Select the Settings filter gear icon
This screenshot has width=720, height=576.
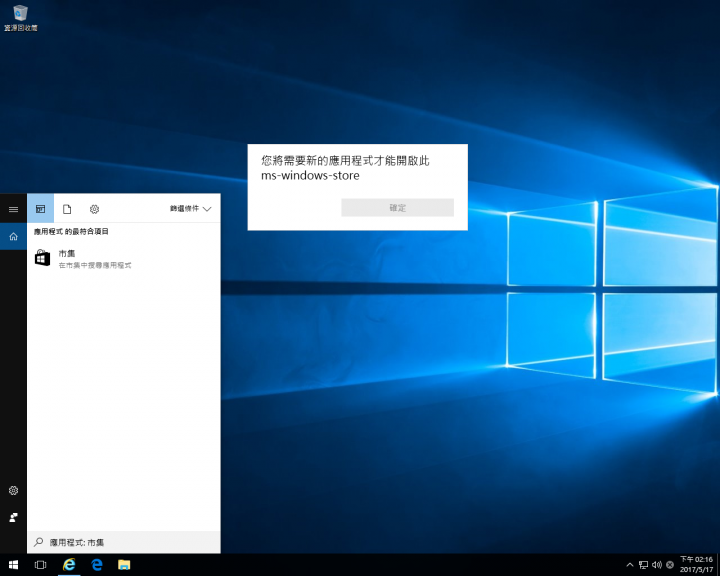click(94, 209)
